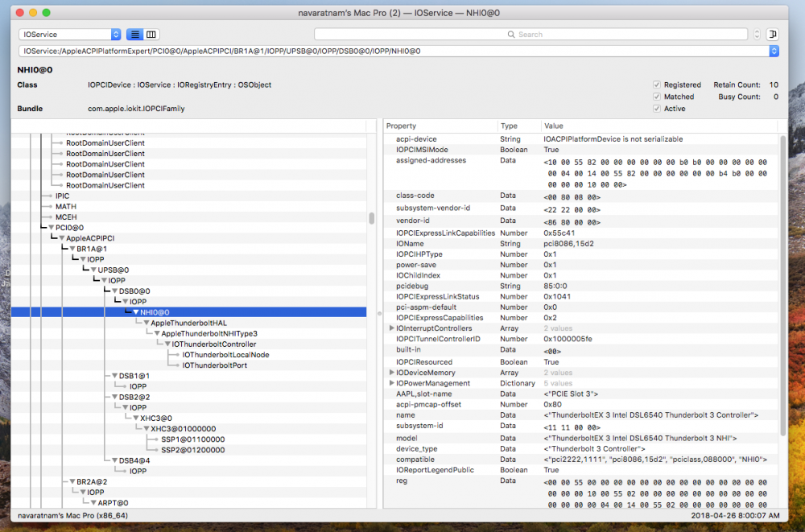805x532 pixels.
Task: Open the registry path history dropdown
Action: (774, 51)
